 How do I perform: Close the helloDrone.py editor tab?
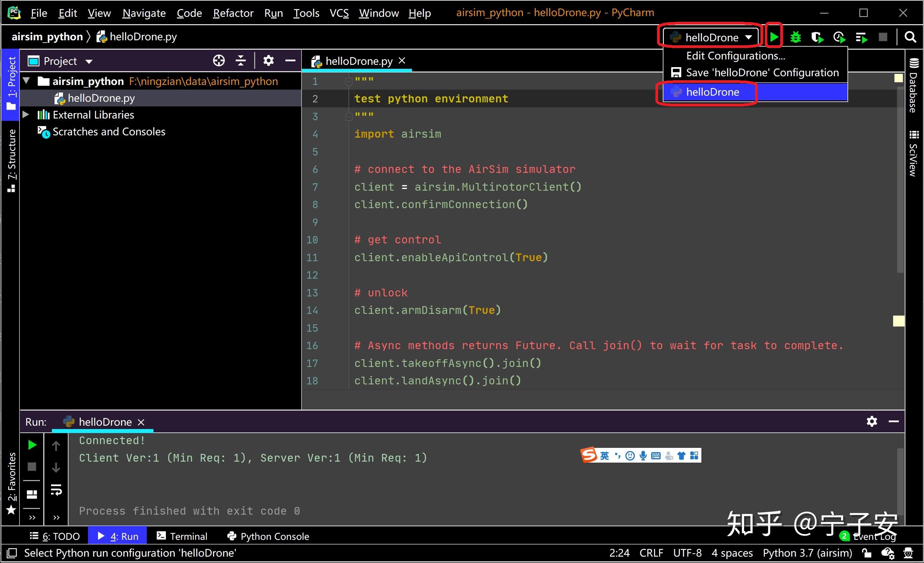pyautogui.click(x=402, y=60)
